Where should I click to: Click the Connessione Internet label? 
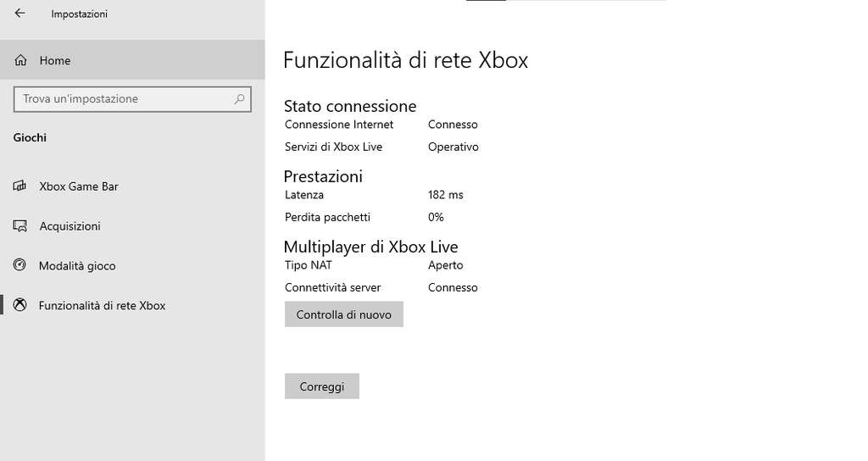pos(339,125)
